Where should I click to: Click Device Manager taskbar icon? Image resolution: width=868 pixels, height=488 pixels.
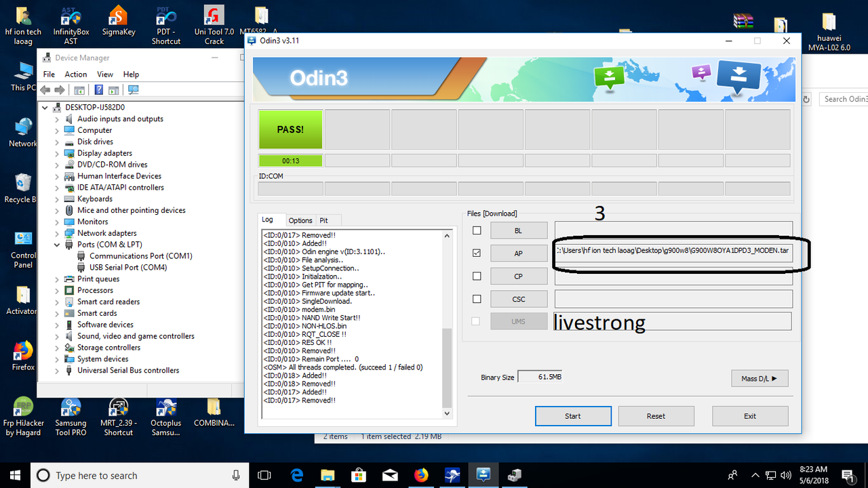point(515,475)
